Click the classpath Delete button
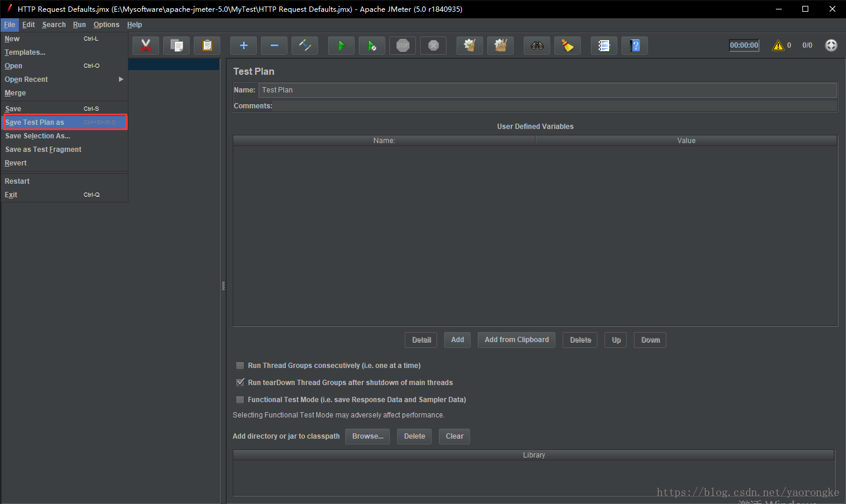This screenshot has width=846, height=504. point(415,436)
